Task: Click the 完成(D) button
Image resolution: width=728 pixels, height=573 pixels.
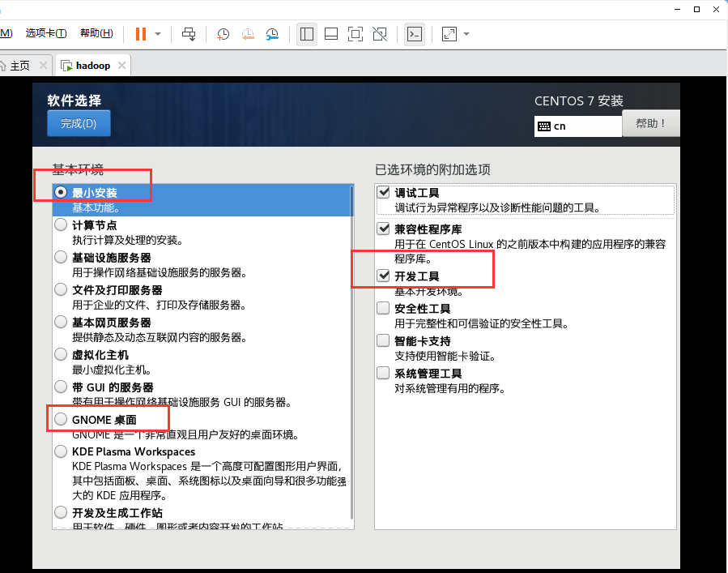Action: coord(79,123)
